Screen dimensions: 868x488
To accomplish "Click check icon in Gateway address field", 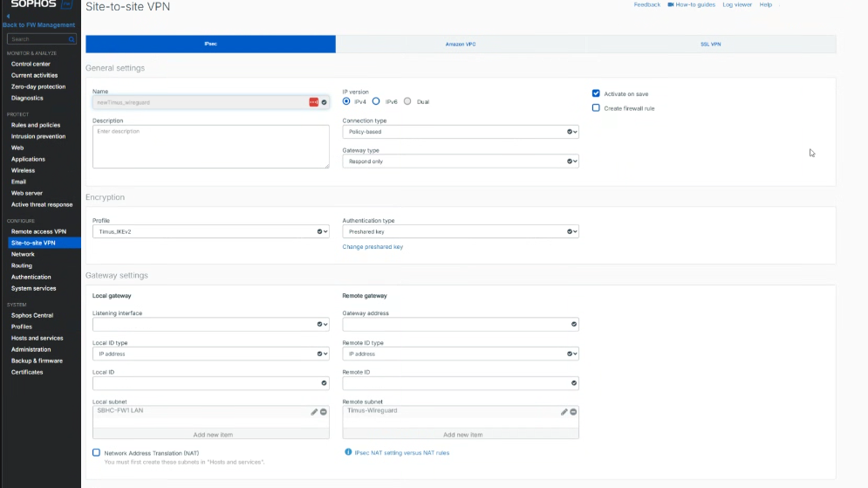I will click(574, 324).
